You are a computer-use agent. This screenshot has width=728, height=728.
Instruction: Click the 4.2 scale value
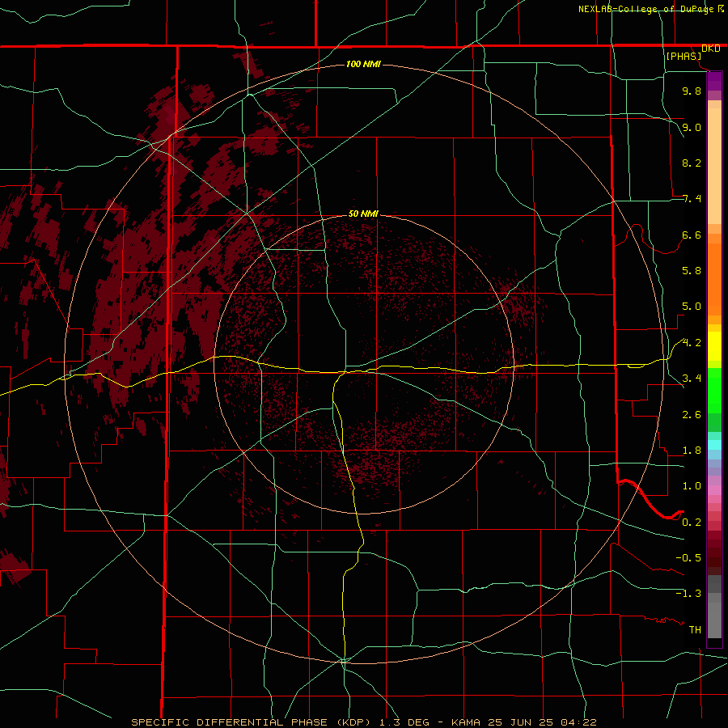692,343
